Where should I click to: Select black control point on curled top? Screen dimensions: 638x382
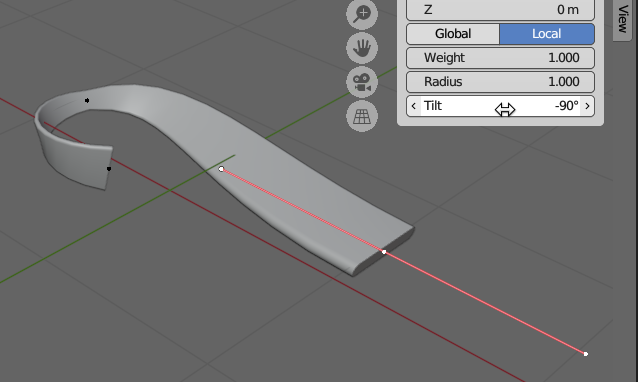[x=87, y=100]
